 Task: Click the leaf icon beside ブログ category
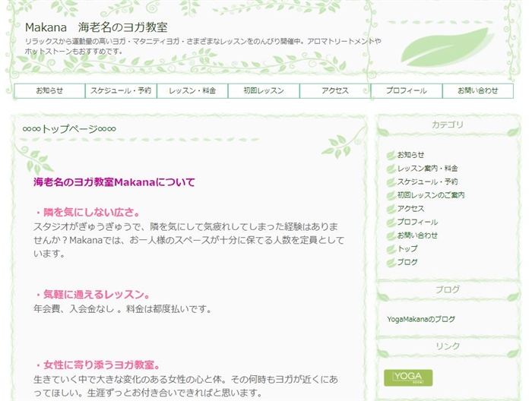pyautogui.click(x=391, y=262)
